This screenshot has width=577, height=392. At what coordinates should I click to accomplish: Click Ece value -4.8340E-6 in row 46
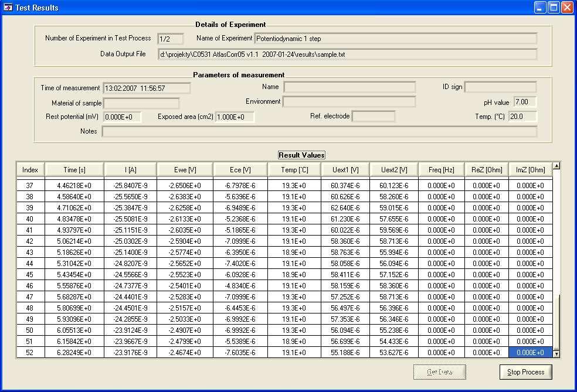[x=240, y=286]
